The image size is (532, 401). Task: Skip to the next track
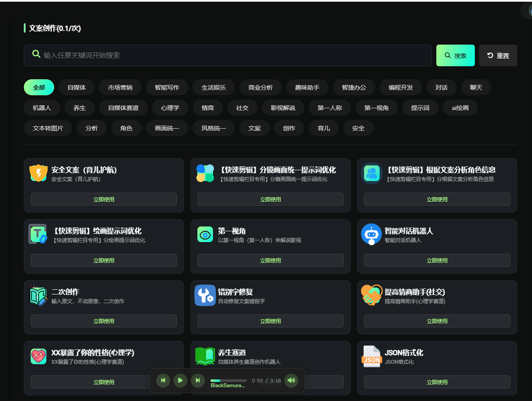pos(198,381)
